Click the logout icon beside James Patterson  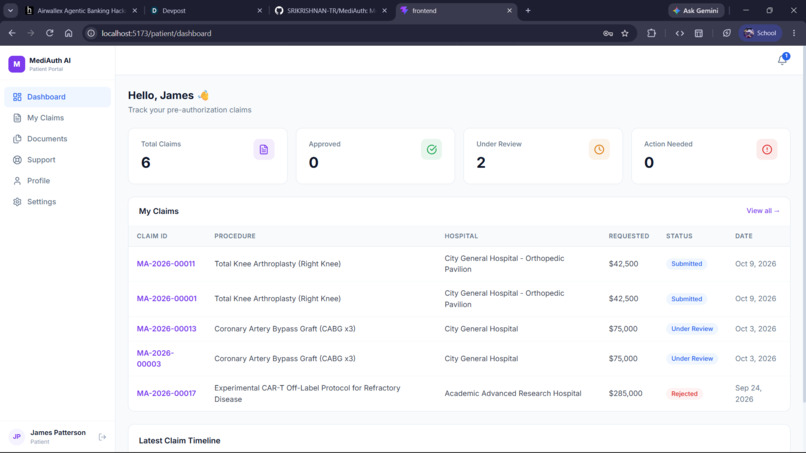point(102,437)
